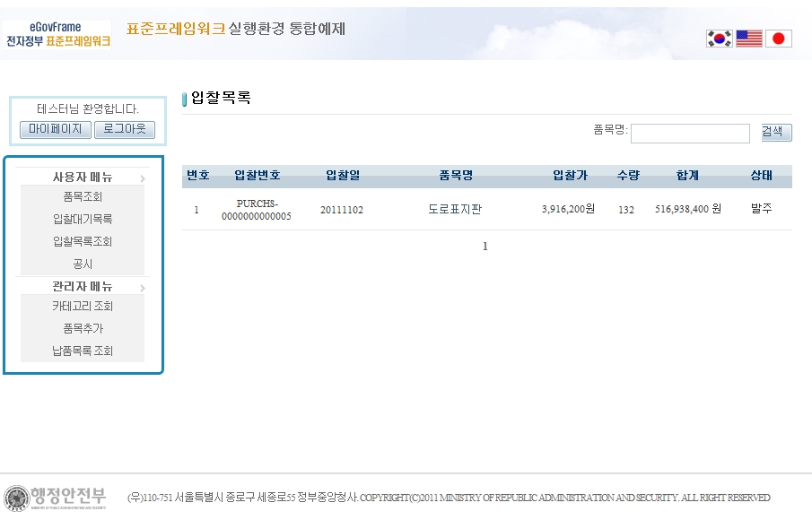Screen dimensions: 812x520
Task: Open 납품목록 조회 menu item
Action: [x=83, y=351]
